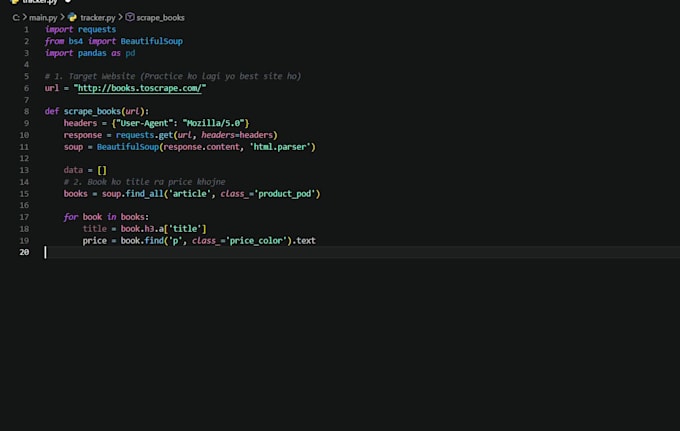Click the "Mozilla/5.0" string on line 9
Screen dimensions: 680x431
tap(213, 123)
